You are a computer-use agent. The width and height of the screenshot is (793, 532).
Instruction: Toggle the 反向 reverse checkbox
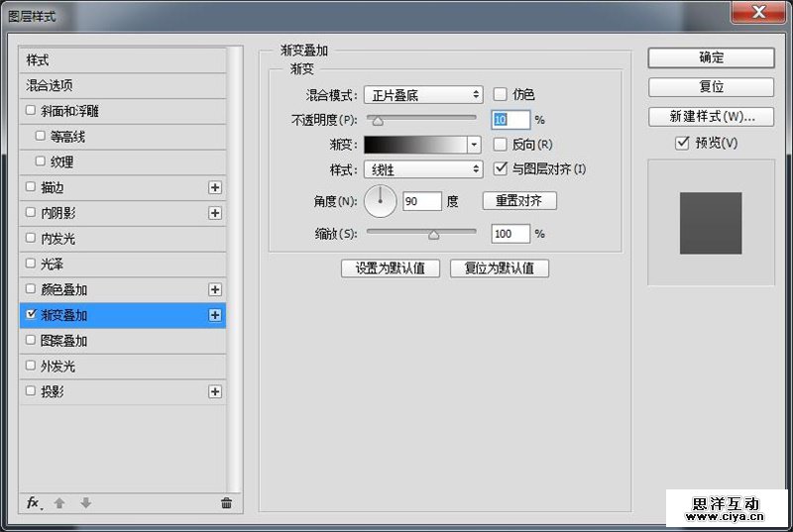(501, 145)
